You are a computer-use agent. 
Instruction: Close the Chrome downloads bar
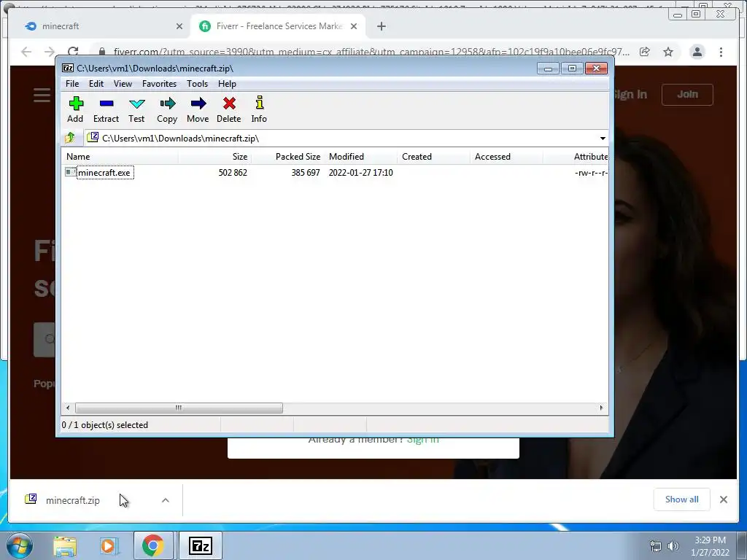click(723, 499)
